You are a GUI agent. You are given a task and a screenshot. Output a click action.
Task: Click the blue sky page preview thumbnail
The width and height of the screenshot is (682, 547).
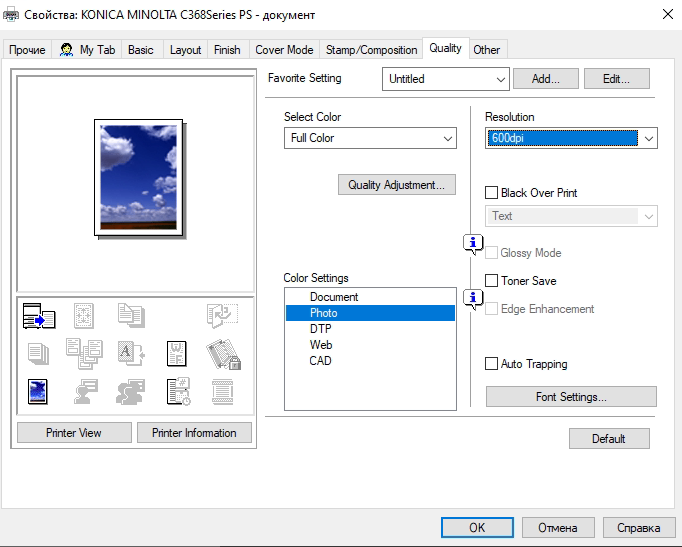(x=139, y=177)
